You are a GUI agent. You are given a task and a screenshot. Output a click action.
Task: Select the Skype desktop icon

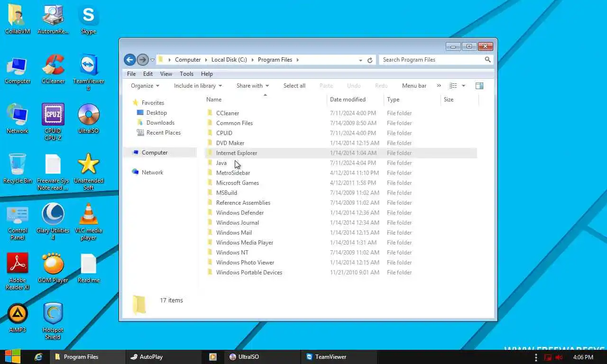89,20
